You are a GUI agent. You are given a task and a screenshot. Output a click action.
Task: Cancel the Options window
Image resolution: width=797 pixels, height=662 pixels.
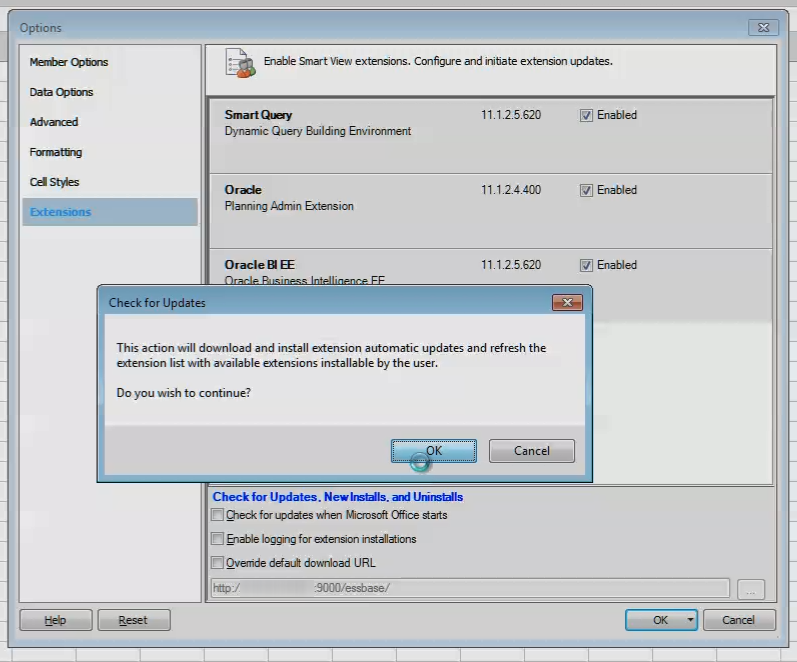coord(739,620)
